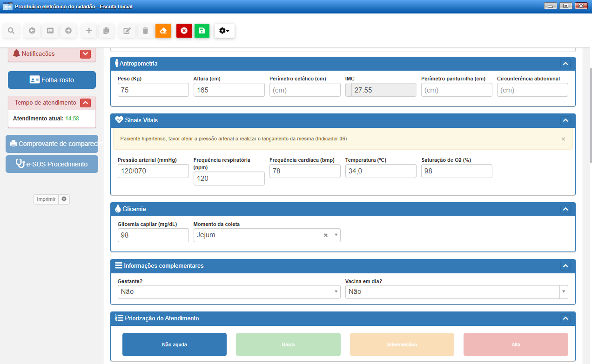Click the pencil edit toolbar icon

tap(127, 31)
